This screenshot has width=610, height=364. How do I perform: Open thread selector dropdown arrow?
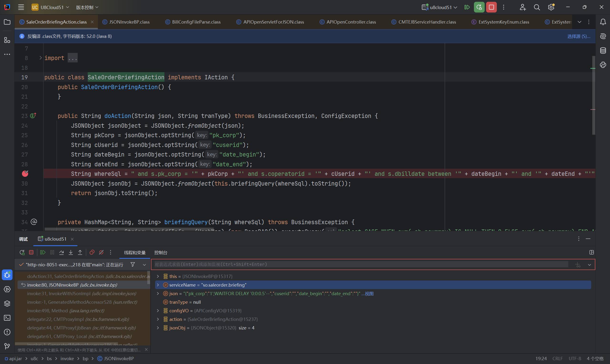[144, 265]
